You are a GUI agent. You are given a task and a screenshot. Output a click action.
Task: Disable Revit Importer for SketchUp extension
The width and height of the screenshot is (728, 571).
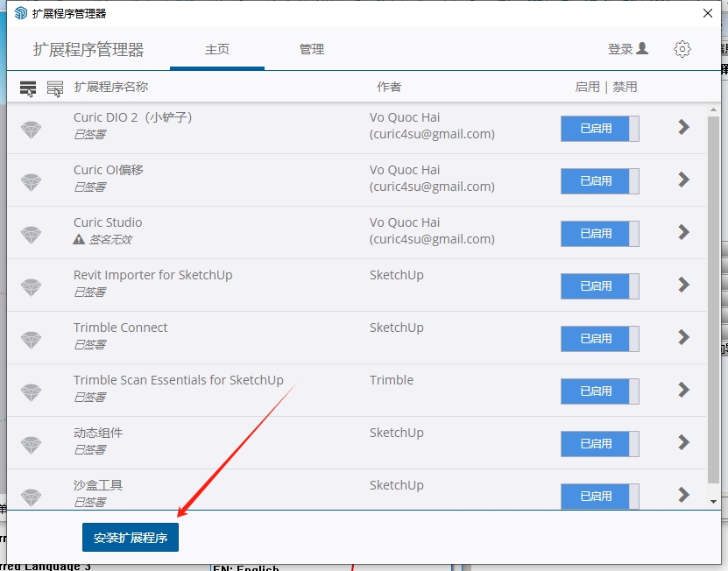600,286
